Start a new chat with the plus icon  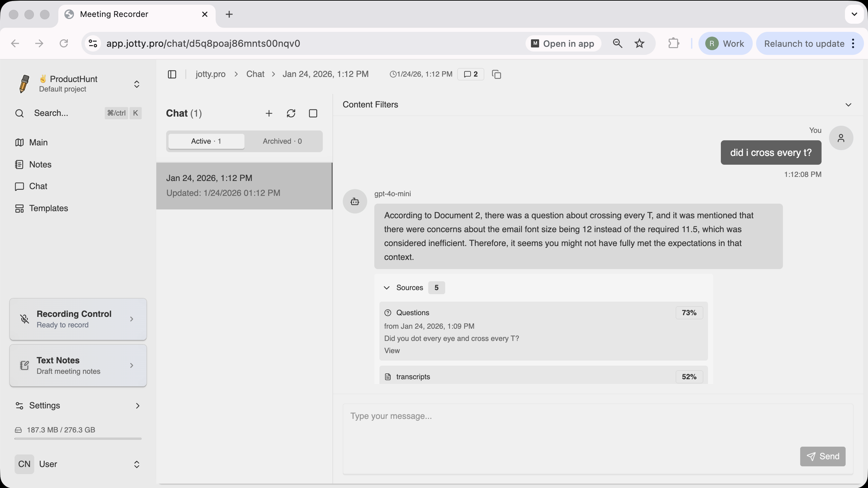pyautogui.click(x=269, y=113)
